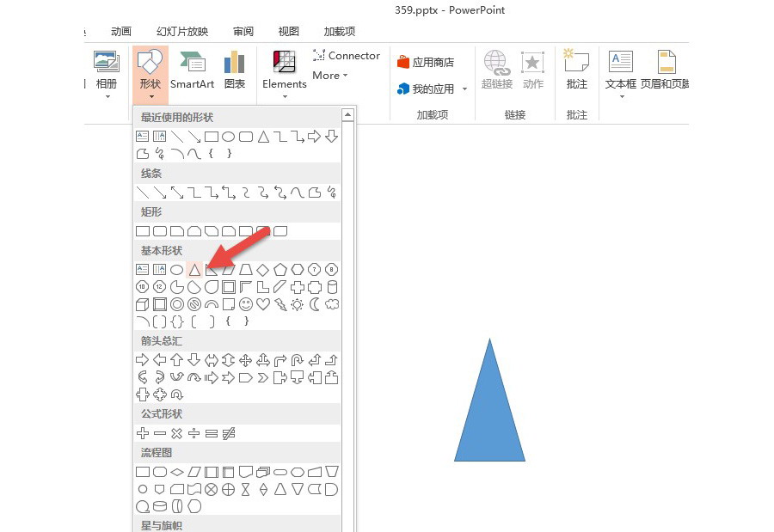The width and height of the screenshot is (774, 532).
Task: Open the 幻灯片放映 tab
Action: (x=182, y=32)
